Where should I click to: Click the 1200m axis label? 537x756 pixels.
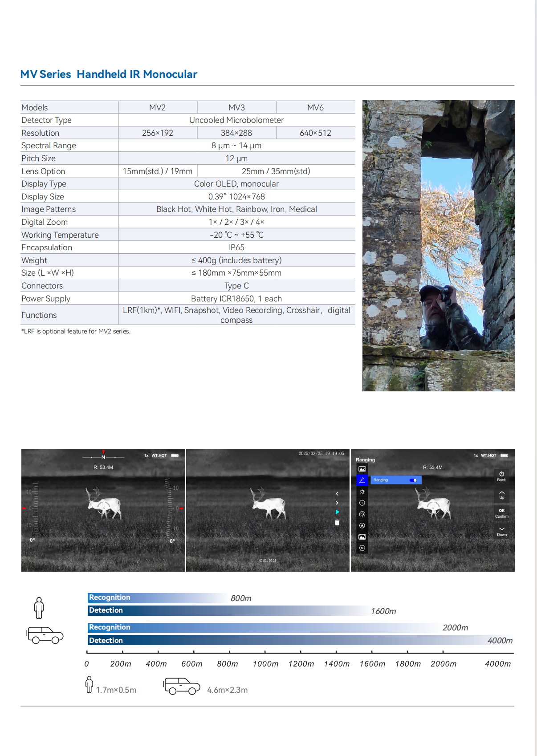click(x=301, y=664)
